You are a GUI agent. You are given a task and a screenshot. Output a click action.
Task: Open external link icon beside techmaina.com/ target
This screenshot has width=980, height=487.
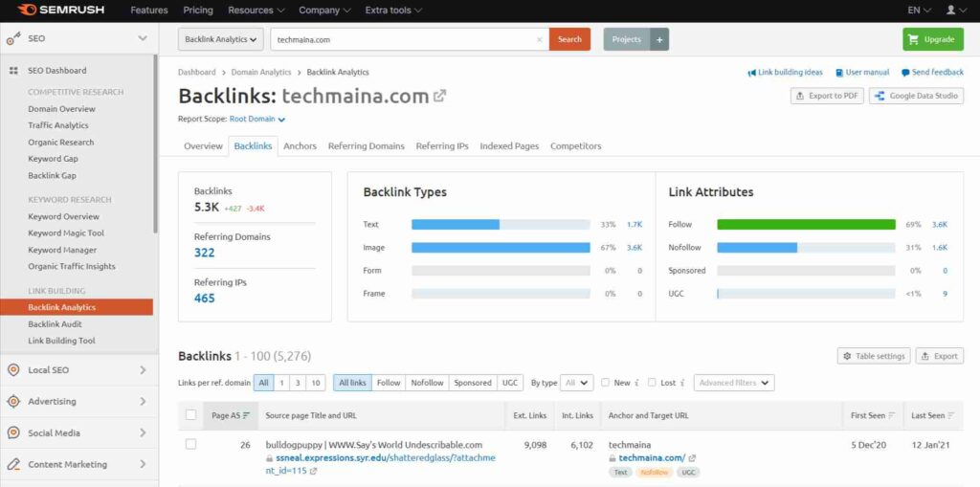[692, 458]
